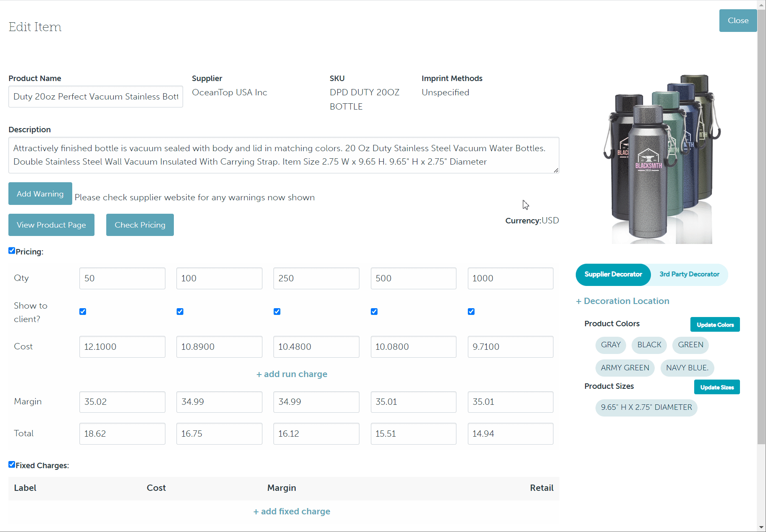Enable the Pricing section checkbox
766x532 pixels.
coord(11,251)
